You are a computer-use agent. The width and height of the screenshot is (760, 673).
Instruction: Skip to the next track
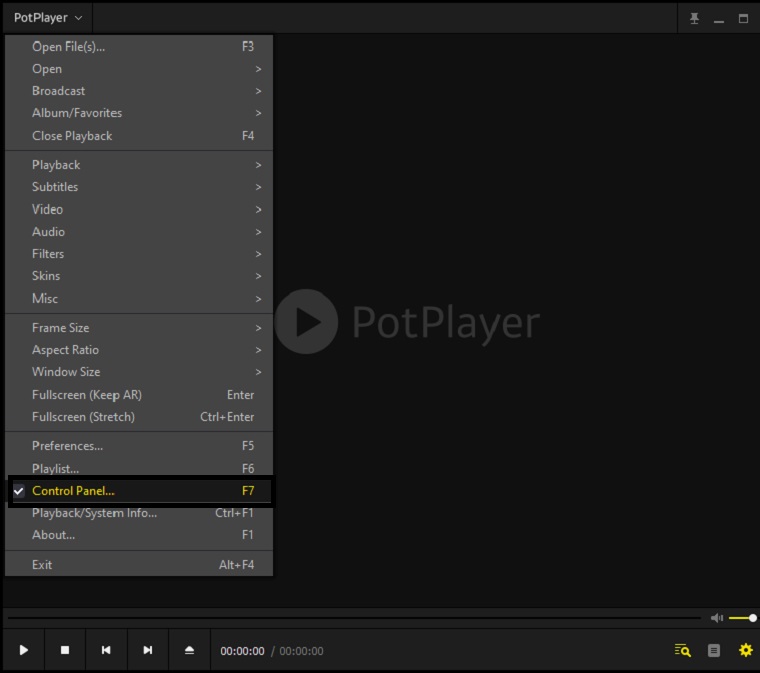(148, 650)
